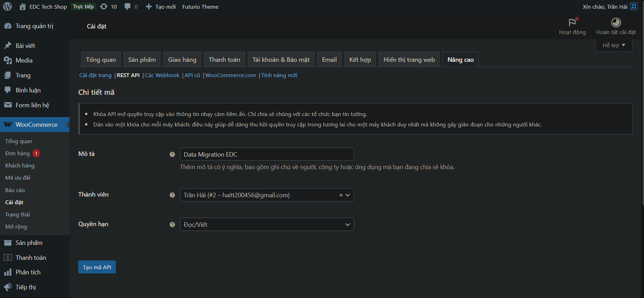This screenshot has width=644, height=298.
Task: Open Tổng quan under WooCommerce sidebar
Action: (x=18, y=141)
